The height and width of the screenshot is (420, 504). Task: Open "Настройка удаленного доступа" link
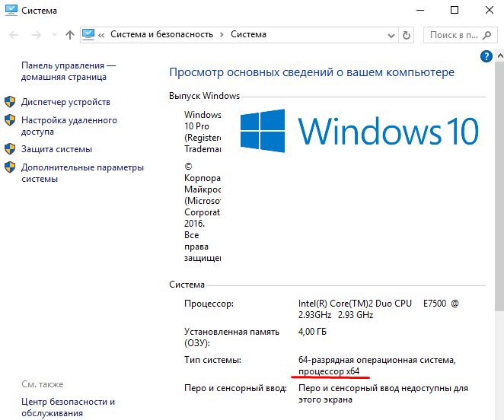(x=69, y=126)
